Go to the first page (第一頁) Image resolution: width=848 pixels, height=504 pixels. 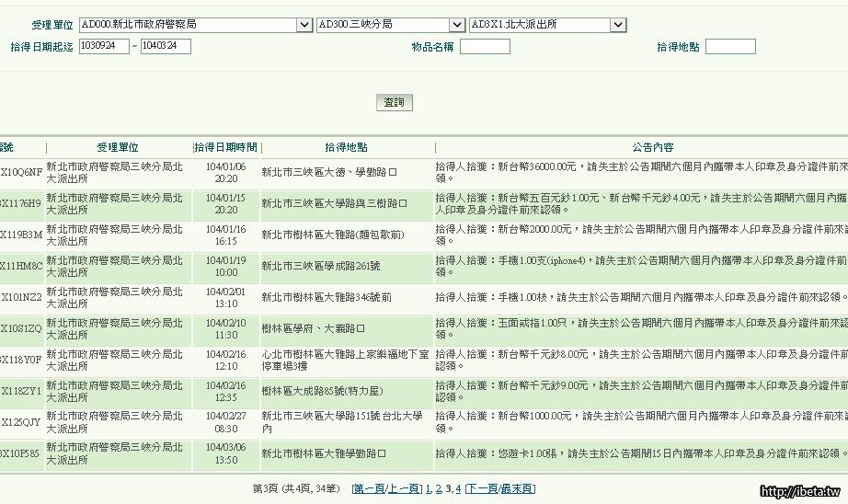[x=369, y=488]
